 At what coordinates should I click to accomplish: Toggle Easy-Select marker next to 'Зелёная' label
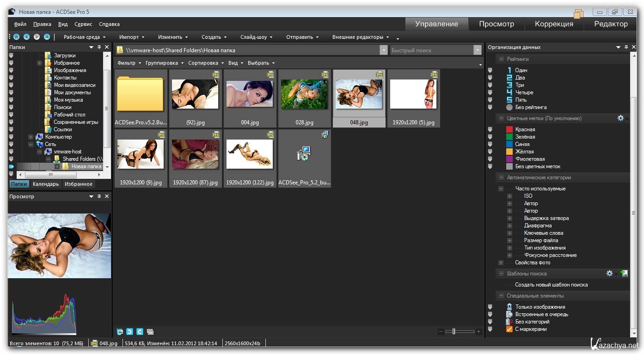[x=490, y=137]
